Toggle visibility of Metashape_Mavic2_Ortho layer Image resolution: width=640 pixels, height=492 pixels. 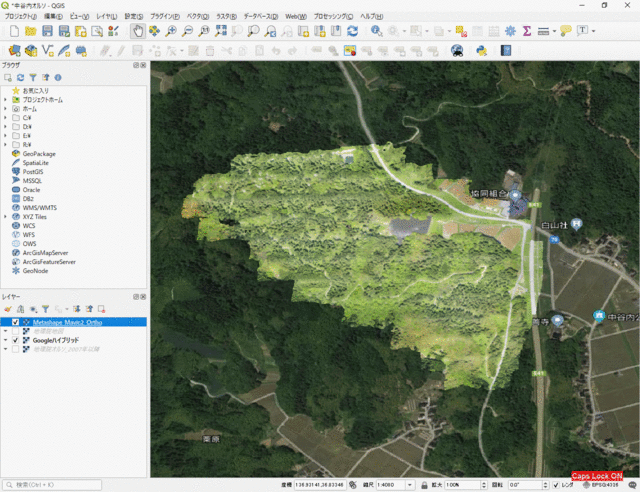[x=16, y=322]
